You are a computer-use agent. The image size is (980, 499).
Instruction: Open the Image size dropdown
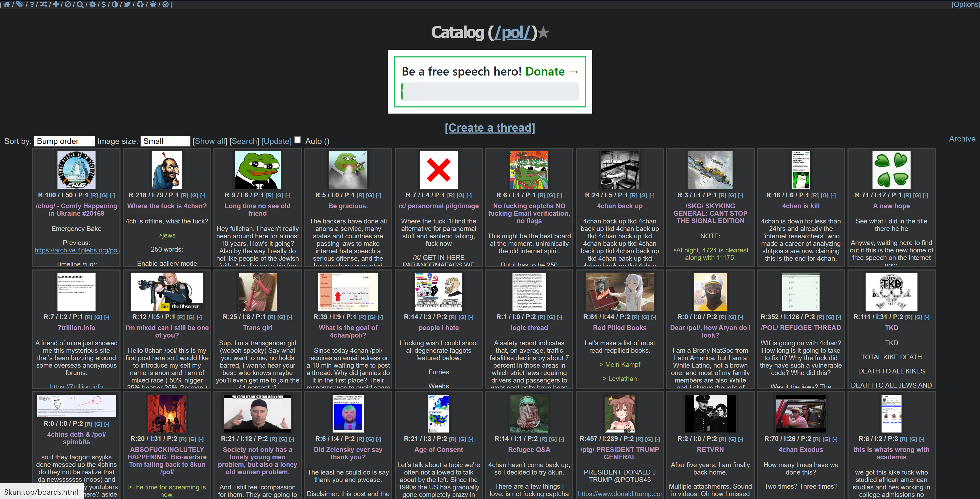tap(165, 141)
